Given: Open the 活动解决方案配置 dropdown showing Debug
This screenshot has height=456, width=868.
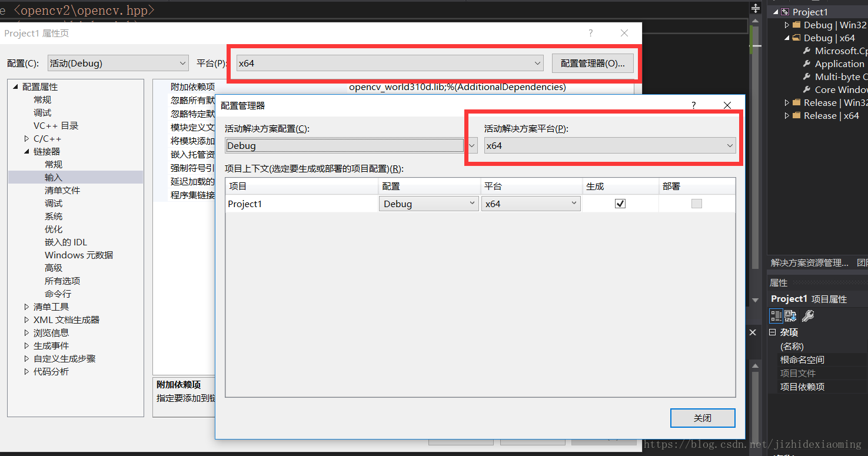Looking at the screenshot, I should click(351, 145).
